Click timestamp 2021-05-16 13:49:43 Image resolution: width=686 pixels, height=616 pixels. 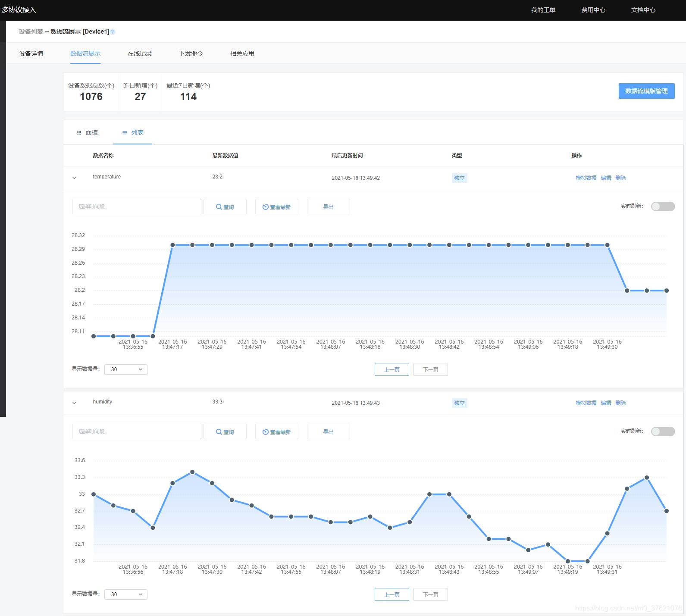coord(356,403)
